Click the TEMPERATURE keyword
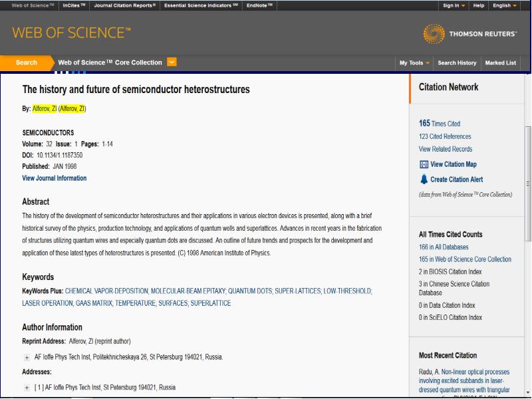The height and width of the screenshot is (399, 532). point(136,303)
